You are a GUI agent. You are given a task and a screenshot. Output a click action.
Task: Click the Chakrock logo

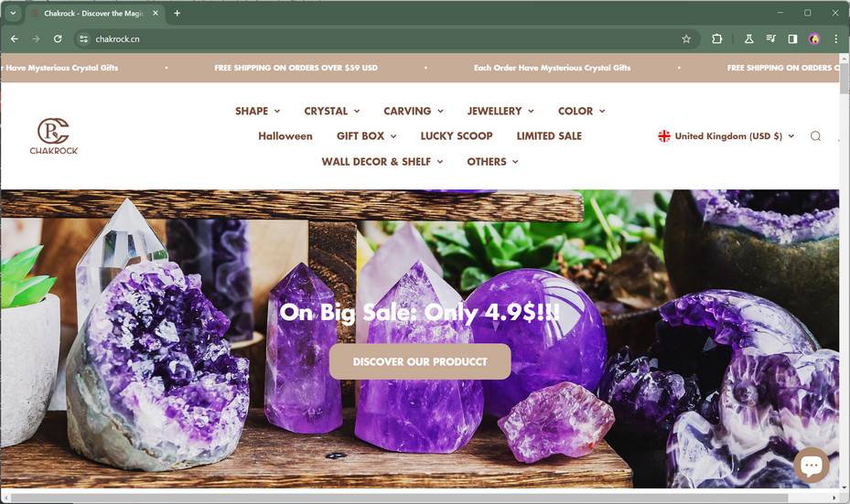coord(54,136)
